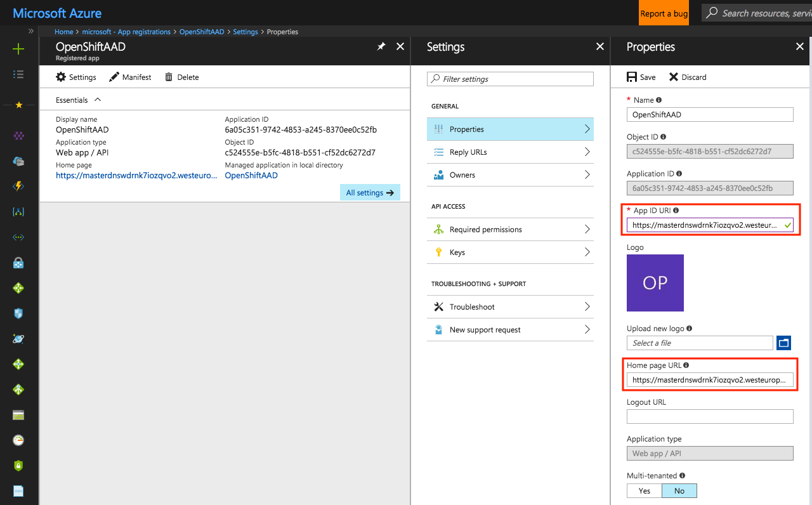Image resolution: width=812 pixels, height=505 pixels.
Task: Click the Delete trash icon
Action: click(169, 77)
